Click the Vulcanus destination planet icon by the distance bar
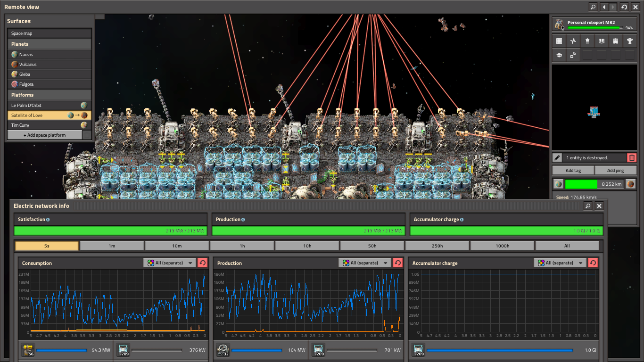This screenshot has height=362, width=644. pos(630,184)
